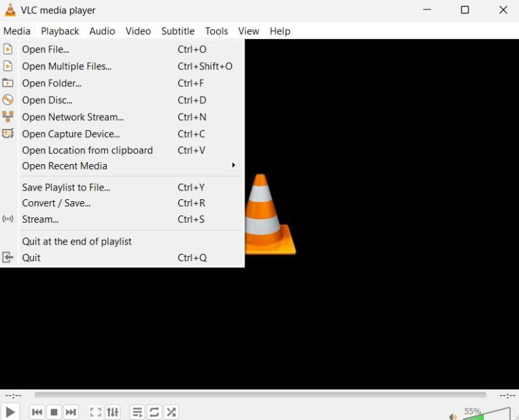Toggle shuffle random playback
The height and width of the screenshot is (420, 519).
tap(171, 412)
